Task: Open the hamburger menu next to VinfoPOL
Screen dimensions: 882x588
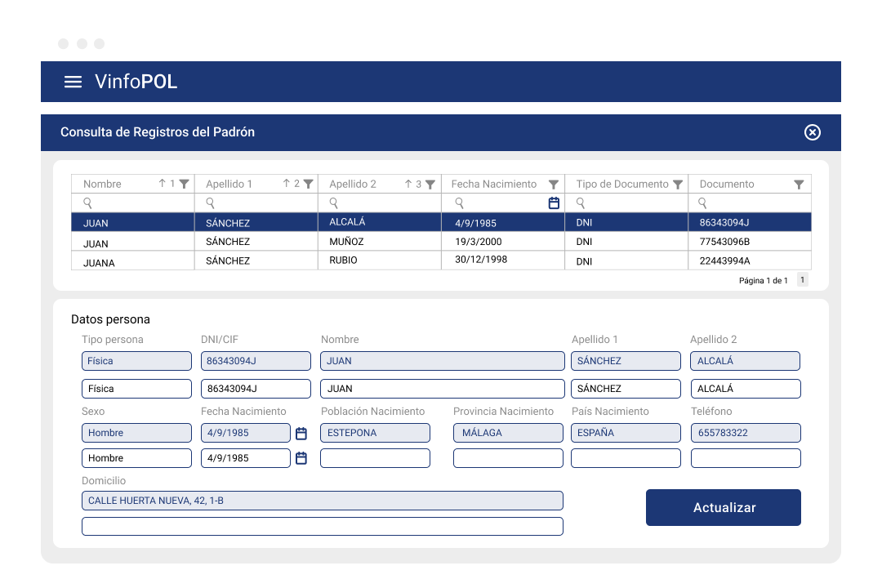Action: 73,82
